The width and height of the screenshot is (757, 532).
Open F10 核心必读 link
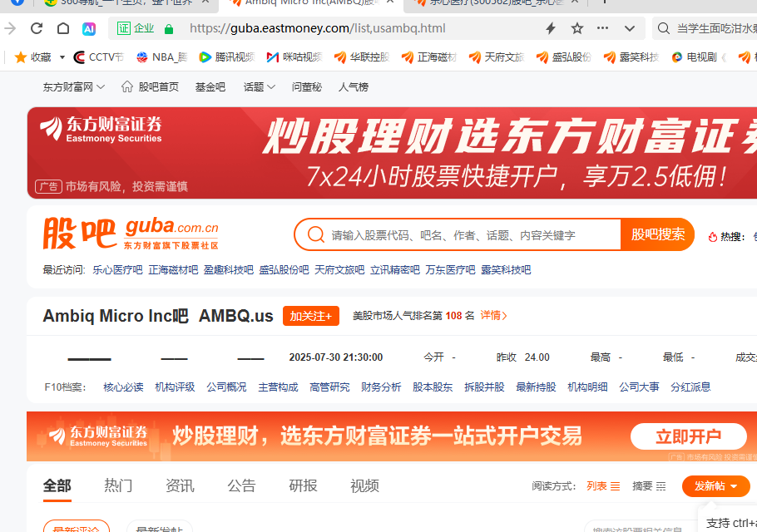coord(123,387)
